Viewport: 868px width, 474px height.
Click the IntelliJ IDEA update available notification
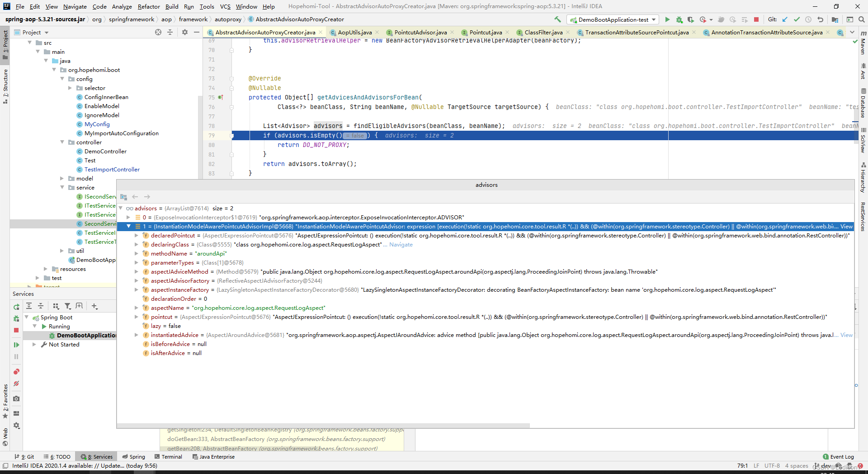[x=85, y=466]
